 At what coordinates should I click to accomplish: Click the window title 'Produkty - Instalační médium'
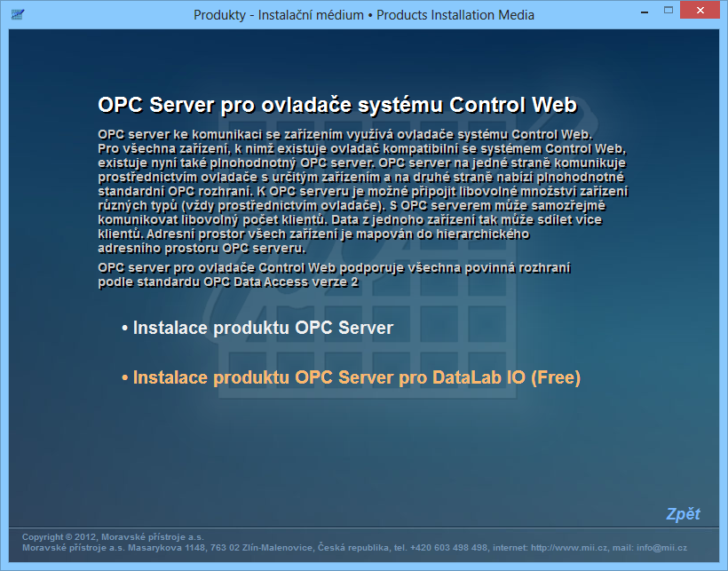pyautogui.click(x=276, y=15)
